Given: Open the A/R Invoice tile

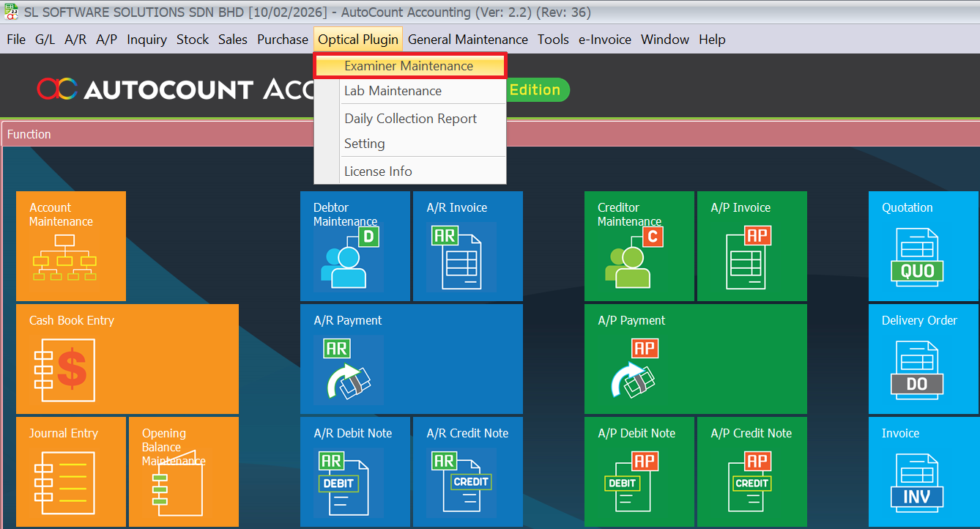Looking at the screenshot, I should [x=467, y=246].
